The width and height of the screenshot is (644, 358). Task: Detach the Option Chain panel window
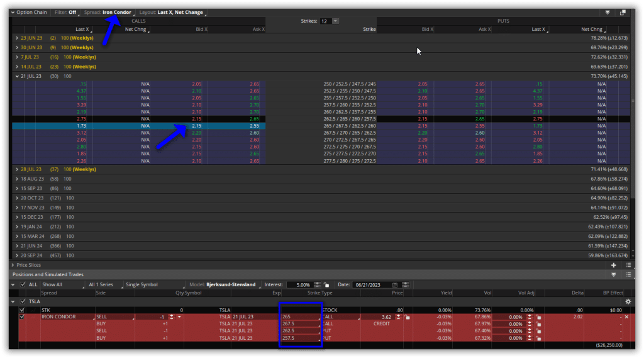click(623, 12)
